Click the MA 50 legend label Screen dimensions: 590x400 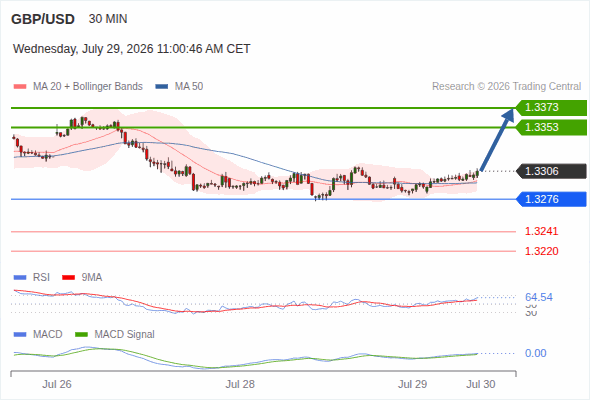pyautogui.click(x=189, y=87)
